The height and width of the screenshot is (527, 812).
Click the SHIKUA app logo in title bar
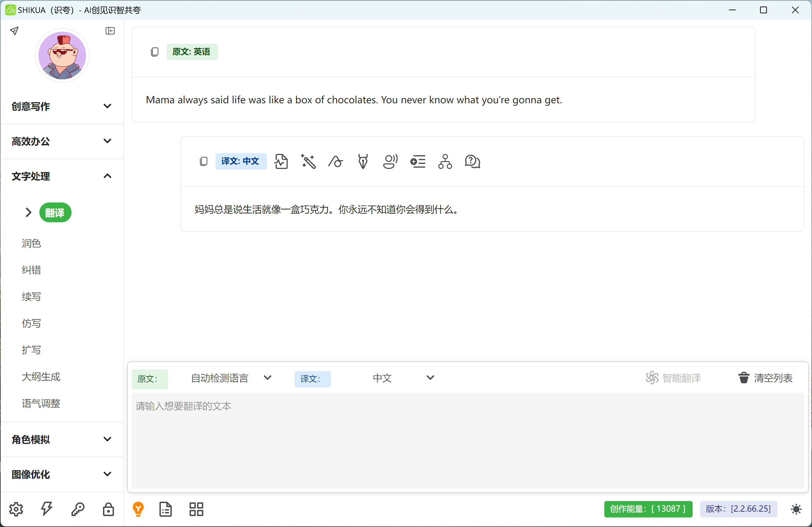click(10, 10)
